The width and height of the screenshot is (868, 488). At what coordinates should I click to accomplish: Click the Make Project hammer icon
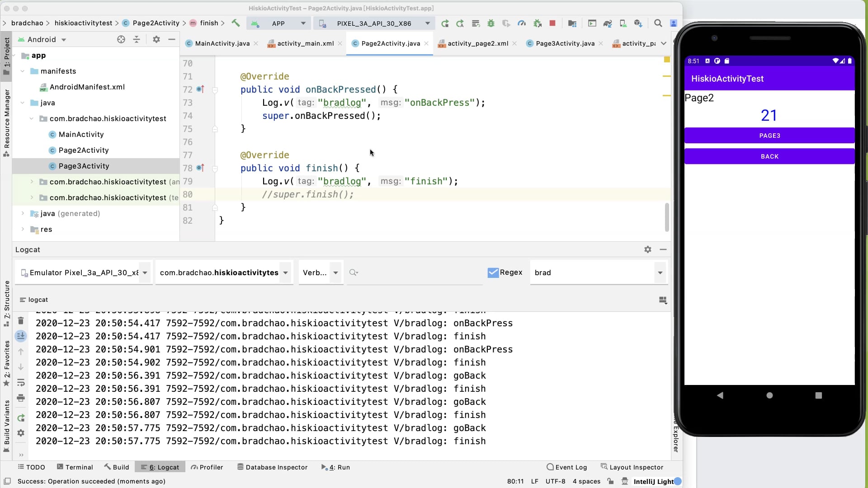236,23
